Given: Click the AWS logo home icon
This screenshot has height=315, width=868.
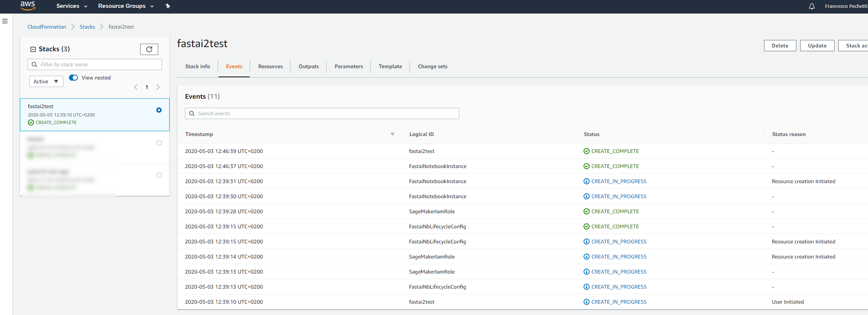Looking at the screenshot, I should pyautogui.click(x=28, y=6).
